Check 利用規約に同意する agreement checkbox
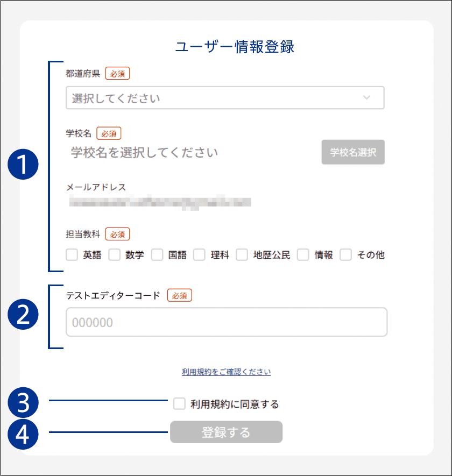Screen dimensions: 452x476 tap(180, 403)
